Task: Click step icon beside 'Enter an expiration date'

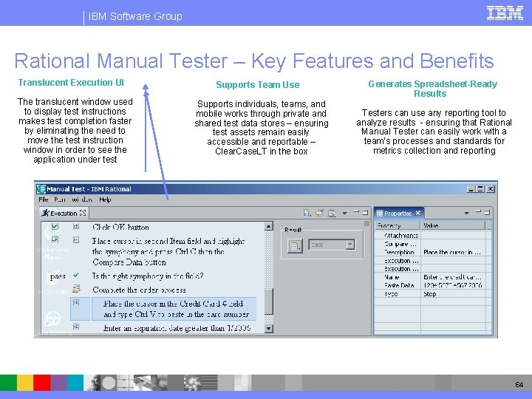Action: click(x=76, y=327)
